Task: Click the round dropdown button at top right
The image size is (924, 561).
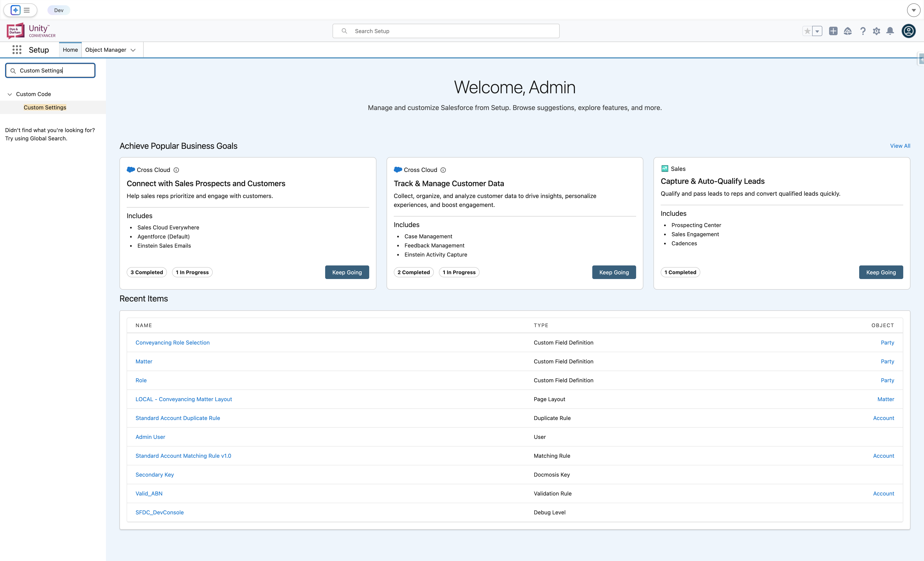Action: (x=913, y=10)
